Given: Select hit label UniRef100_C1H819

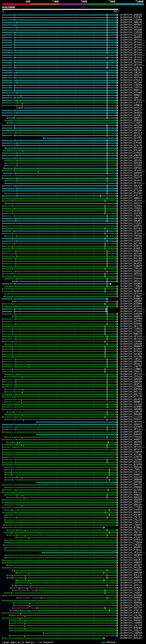Looking at the screenshot, I should click(131, 329).
